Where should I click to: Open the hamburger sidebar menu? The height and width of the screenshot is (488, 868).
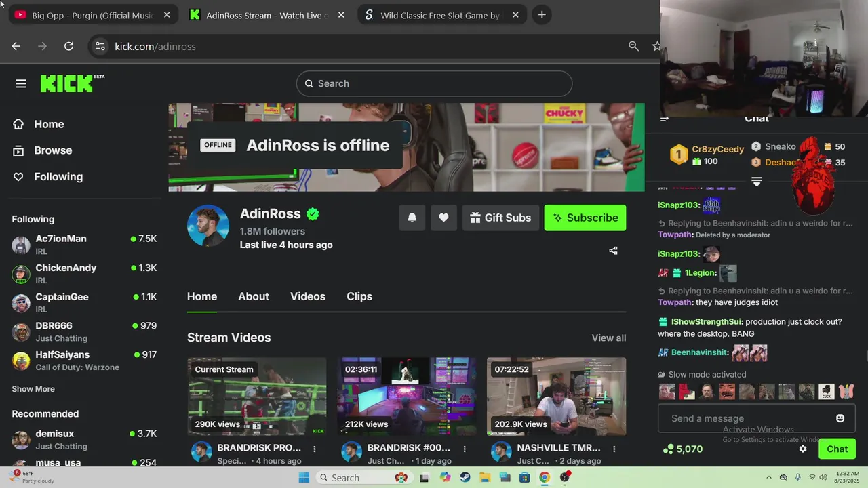[21, 83]
